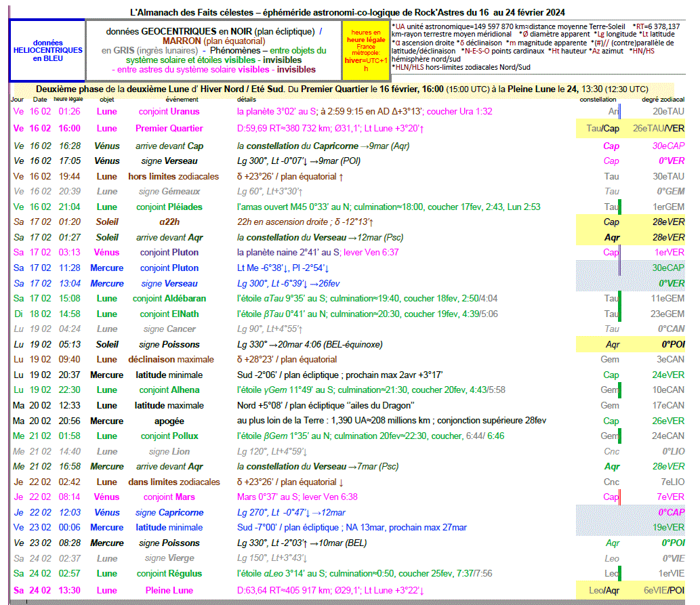This screenshot has width=700, height=605.
Task: Select the "20eTAU" zodiac degree
Action: click(x=668, y=111)
